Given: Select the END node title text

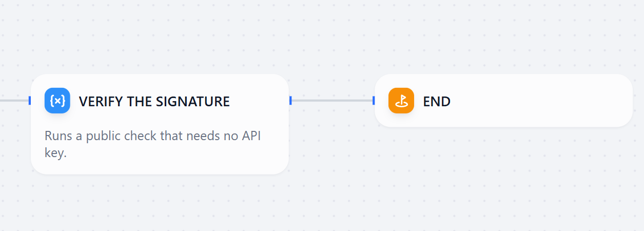Looking at the screenshot, I should (437, 102).
